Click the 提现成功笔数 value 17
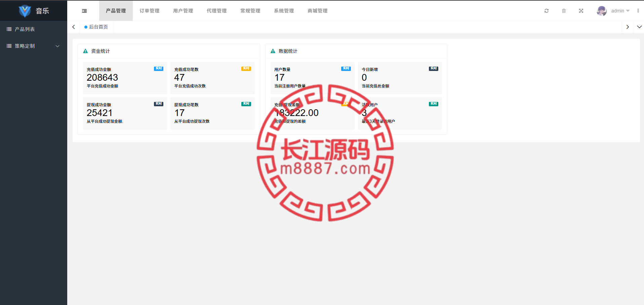 (x=179, y=113)
